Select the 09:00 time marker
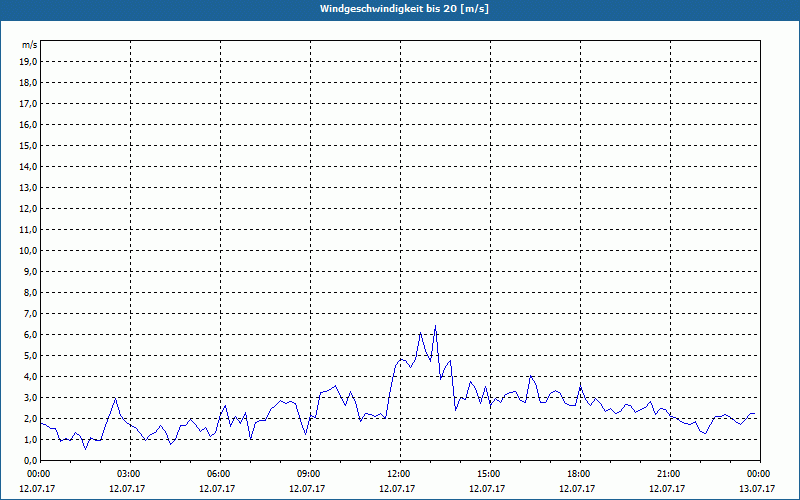The width and height of the screenshot is (800, 500). [x=308, y=474]
